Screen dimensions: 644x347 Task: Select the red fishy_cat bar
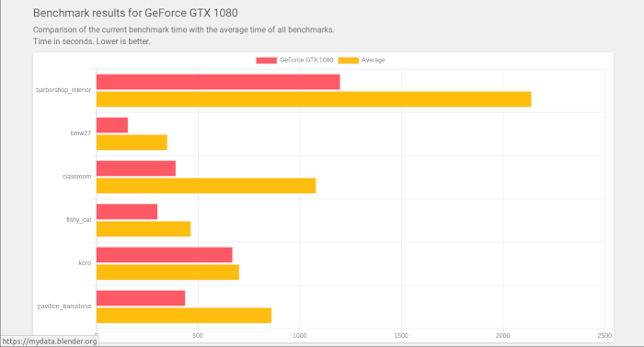127,212
